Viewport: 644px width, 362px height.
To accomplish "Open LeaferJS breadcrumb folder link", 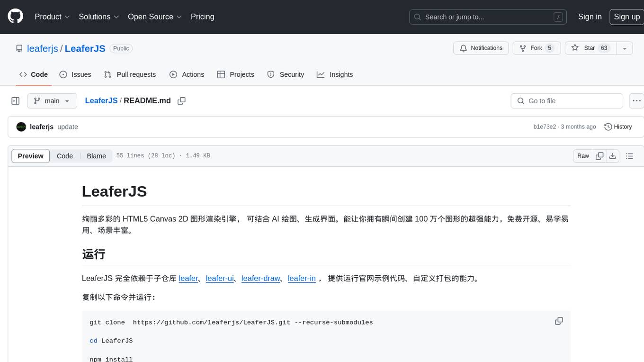I will click(x=101, y=100).
